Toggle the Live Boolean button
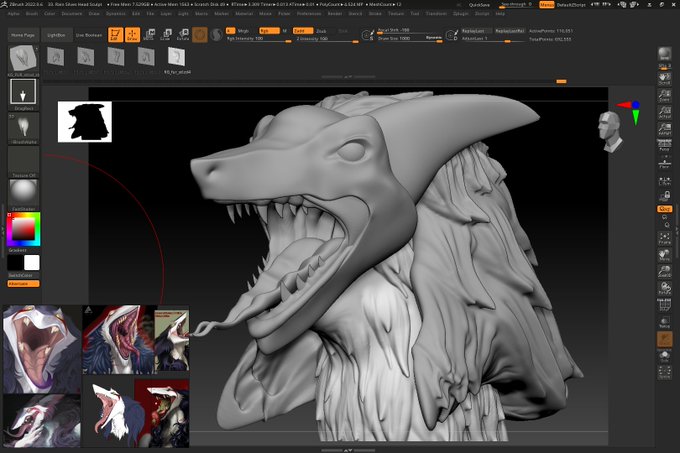Viewport: 680px width, 453px height. pyautogui.click(x=89, y=35)
